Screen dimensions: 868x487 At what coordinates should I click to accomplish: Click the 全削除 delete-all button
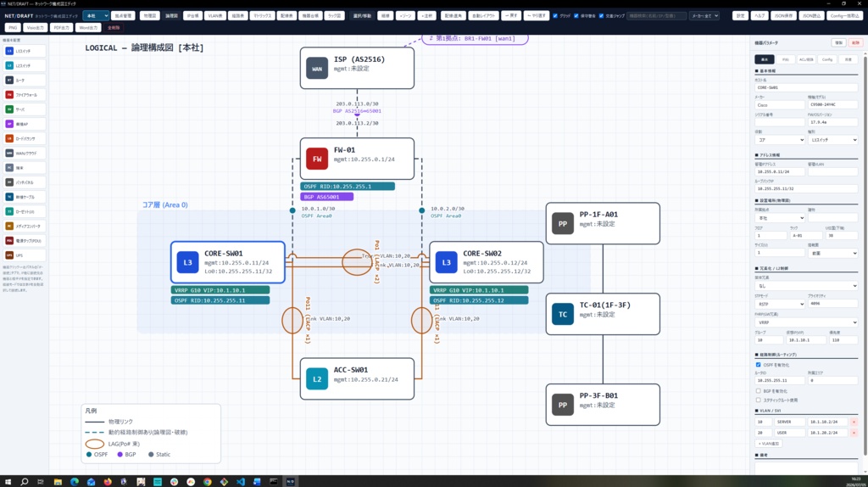pyautogui.click(x=114, y=27)
